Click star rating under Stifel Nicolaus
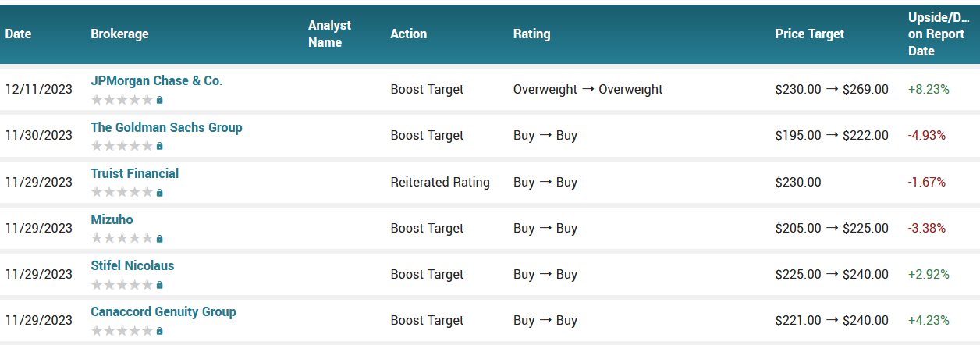Screen dimensions: 980x345 click(122, 284)
